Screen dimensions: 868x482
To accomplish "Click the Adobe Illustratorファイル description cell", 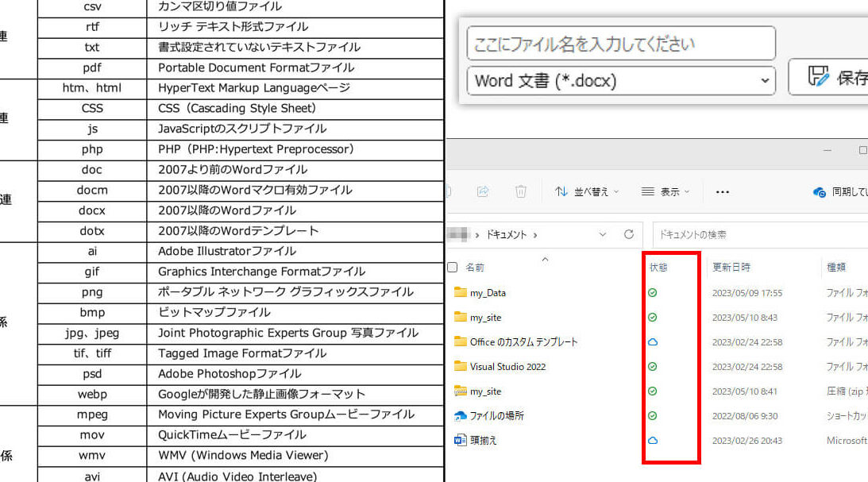I will point(295,251).
